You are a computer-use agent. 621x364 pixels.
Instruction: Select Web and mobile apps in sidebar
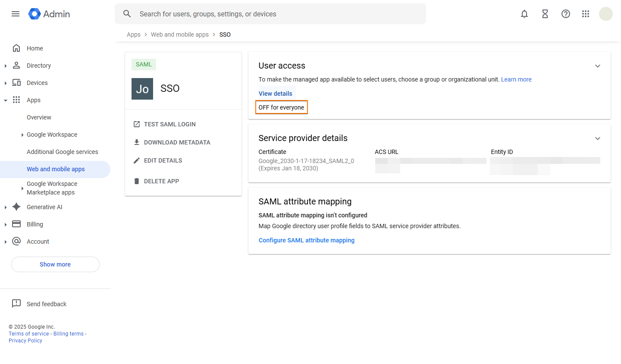(55, 169)
